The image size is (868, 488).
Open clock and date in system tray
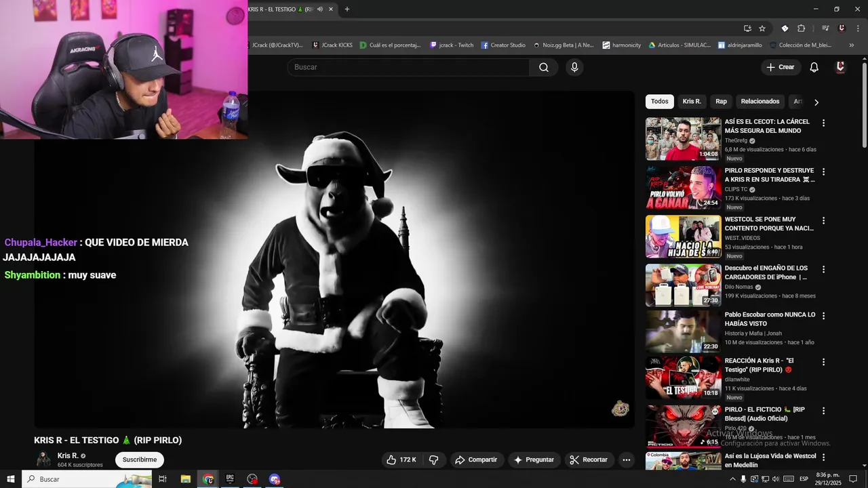pos(828,479)
